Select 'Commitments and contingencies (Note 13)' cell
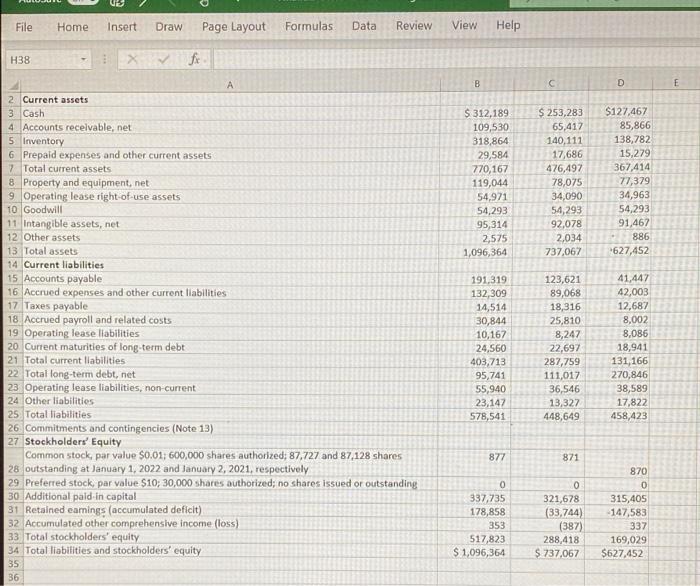The height and width of the screenshot is (586, 700). click(230, 428)
